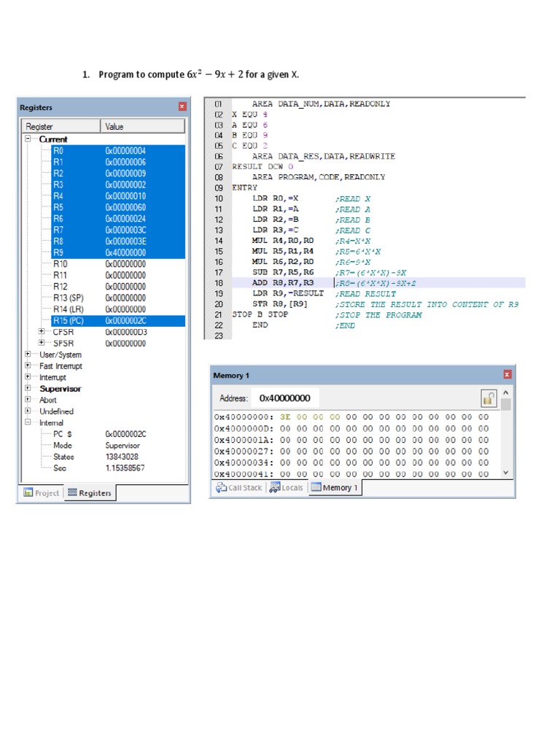Click the memory Address input field
The height and width of the screenshot is (747, 560).
tap(286, 398)
